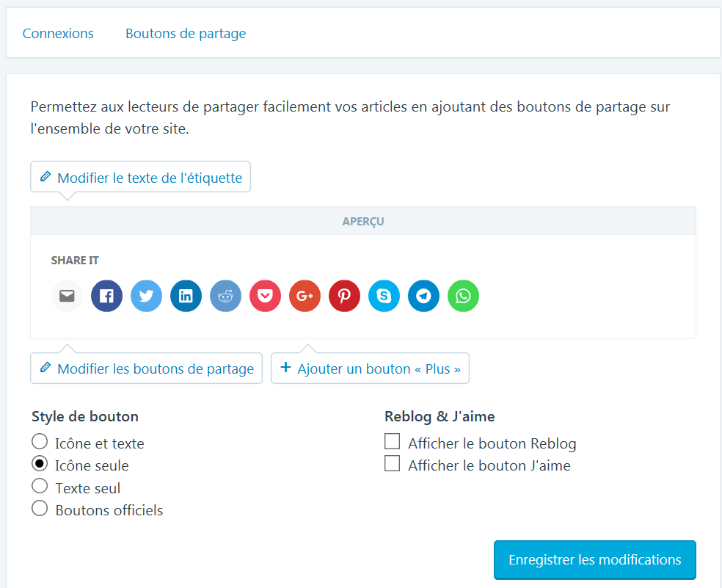Image resolution: width=722 pixels, height=588 pixels.
Task: Click the email share icon
Action: click(x=67, y=296)
